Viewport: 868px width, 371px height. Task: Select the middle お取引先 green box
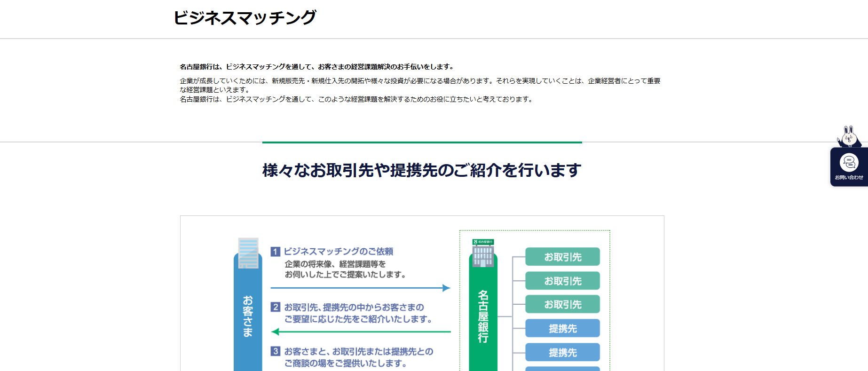click(x=562, y=281)
